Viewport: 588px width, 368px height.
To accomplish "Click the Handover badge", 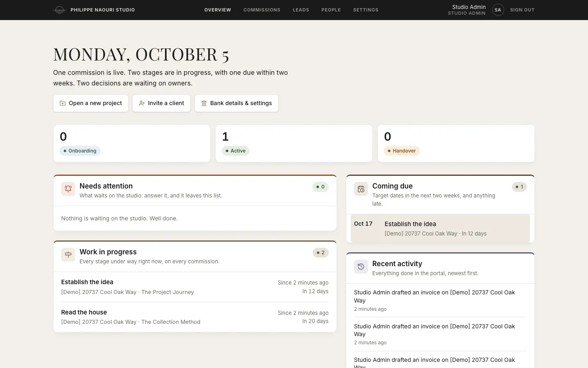I will click(402, 151).
